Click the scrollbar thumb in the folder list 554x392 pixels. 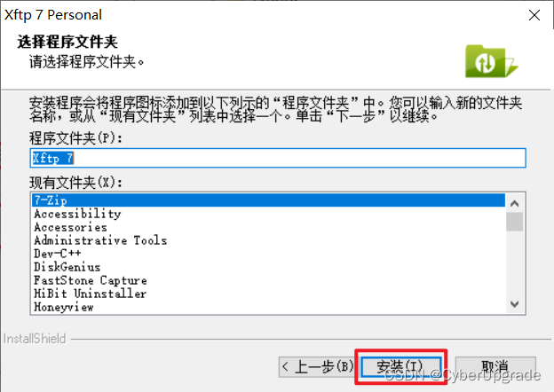tap(514, 222)
